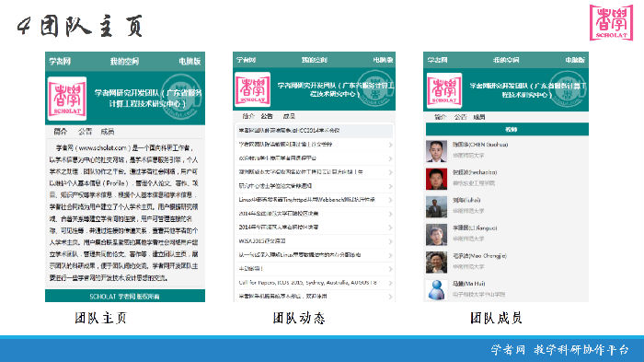The height and width of the screenshot is (362, 644).
Task: Select 公告 tab in 团队主页 screen
Action: pyautogui.click(x=85, y=132)
